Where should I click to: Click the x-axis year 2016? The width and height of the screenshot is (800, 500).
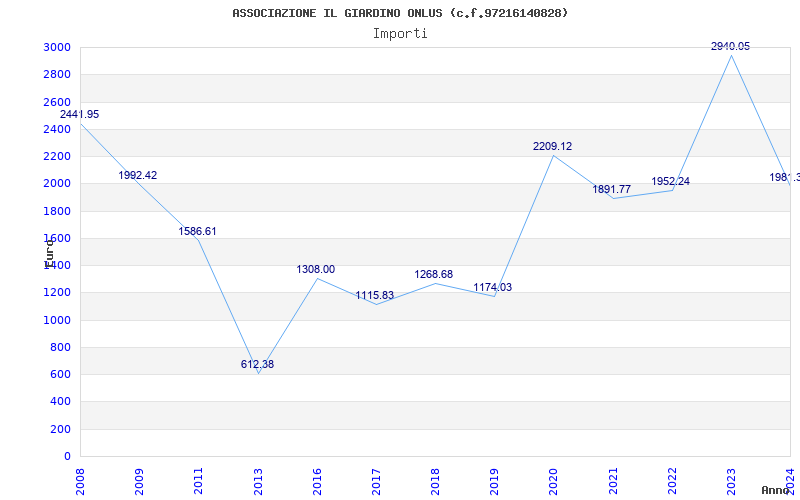[x=317, y=481]
